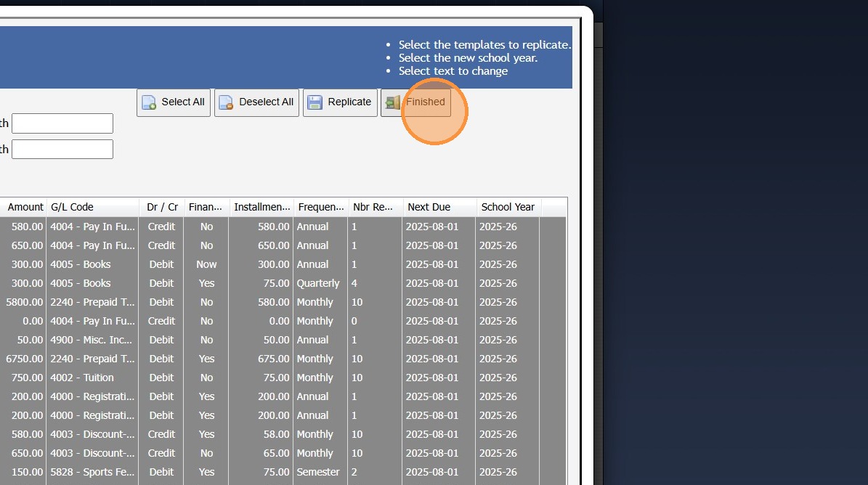
Task: Sort by the Dr / Cr column header
Action: (x=162, y=207)
